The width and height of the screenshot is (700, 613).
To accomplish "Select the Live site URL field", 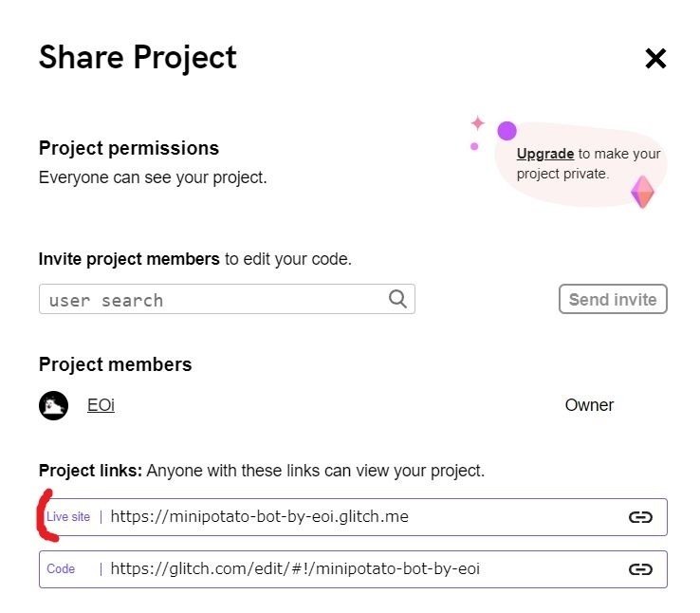I will point(353,517).
